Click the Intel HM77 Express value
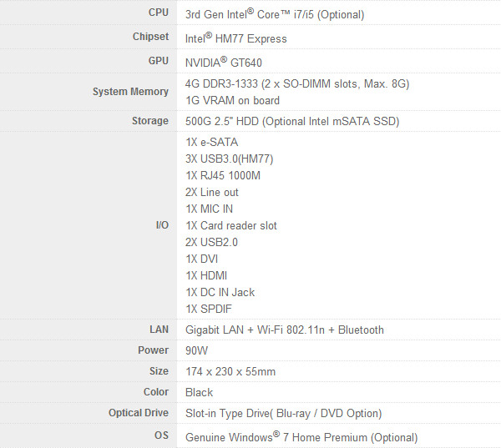Screen dimensions: 501x448 click(x=235, y=38)
